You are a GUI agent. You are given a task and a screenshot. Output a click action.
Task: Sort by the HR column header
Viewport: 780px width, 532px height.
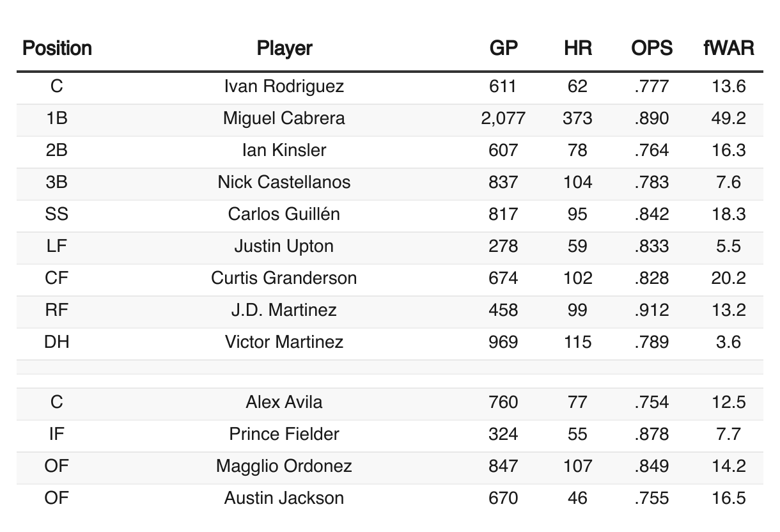(577, 48)
